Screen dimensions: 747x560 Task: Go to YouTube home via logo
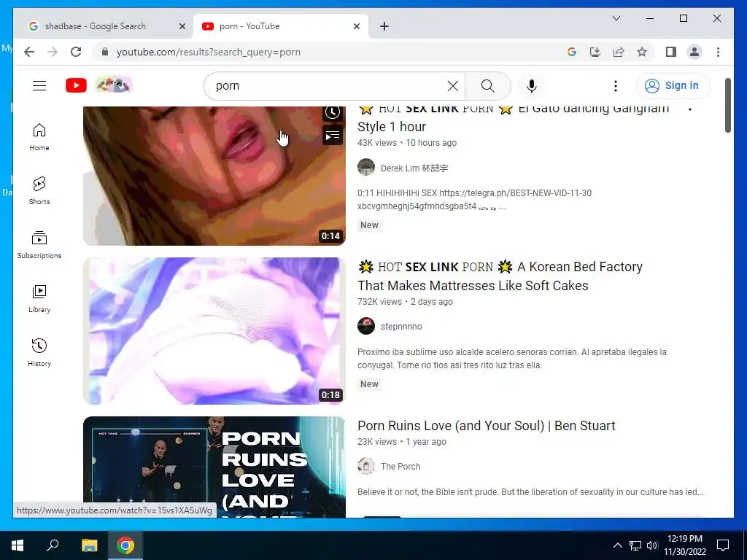point(76,86)
